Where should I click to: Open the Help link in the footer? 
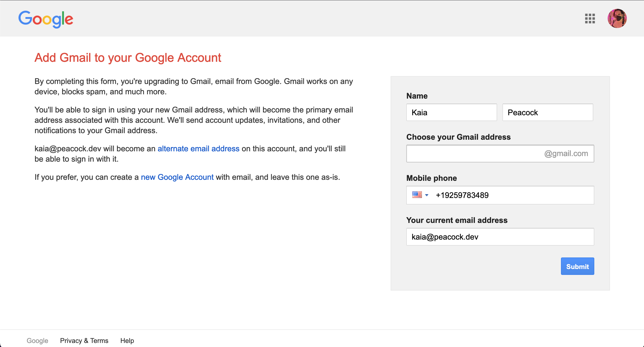[x=127, y=341]
